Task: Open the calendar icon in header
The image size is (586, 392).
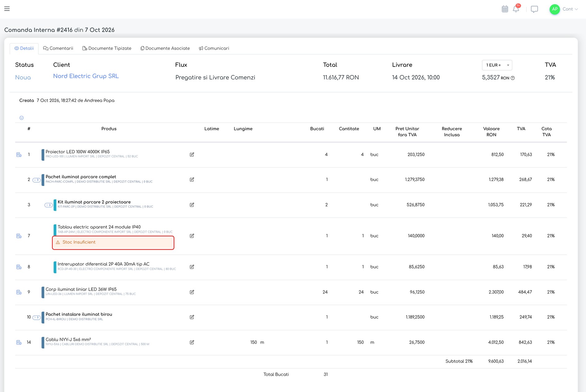Action: coord(505,9)
